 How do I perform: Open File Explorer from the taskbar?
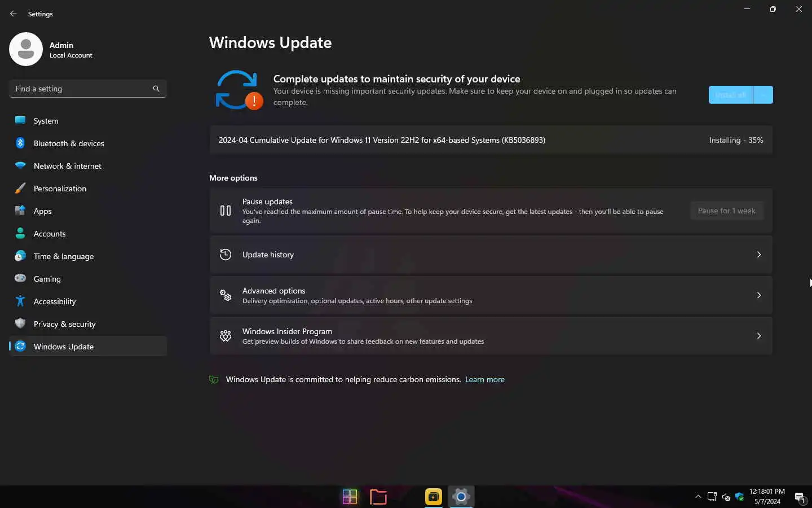(378, 497)
